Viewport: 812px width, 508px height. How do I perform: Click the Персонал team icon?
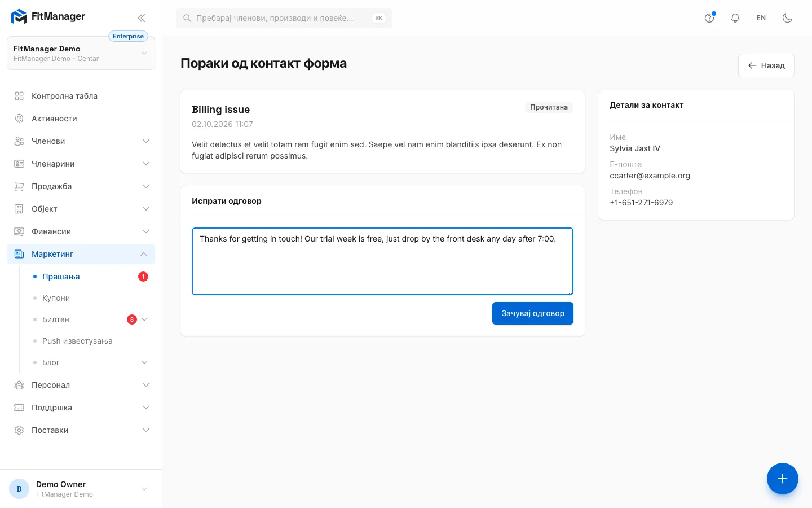point(19,385)
